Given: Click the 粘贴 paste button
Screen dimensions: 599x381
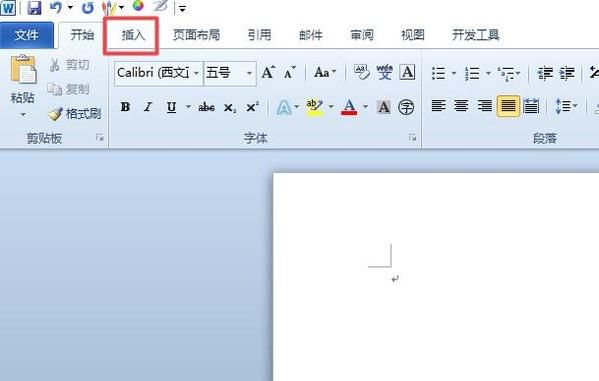Looking at the screenshot, I should [23, 78].
